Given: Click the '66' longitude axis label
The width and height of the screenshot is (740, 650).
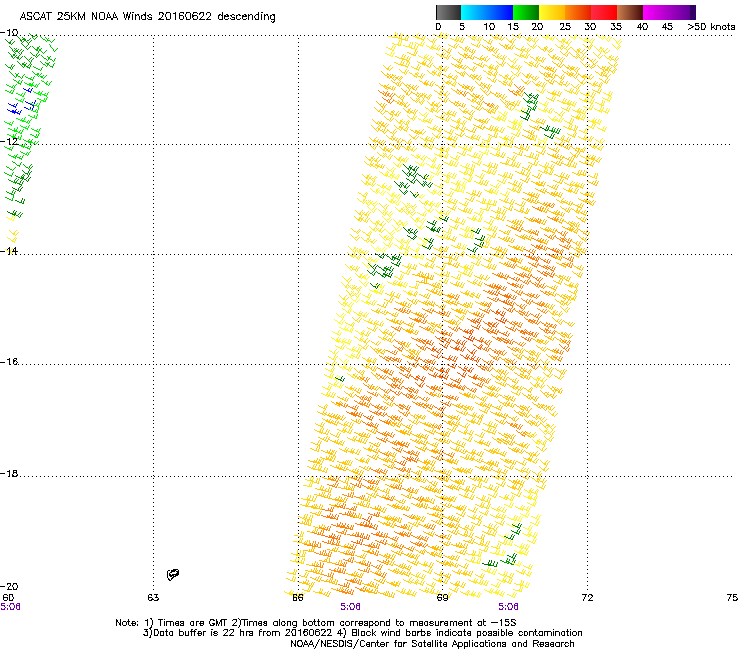Looking at the screenshot, I should 298,598.
